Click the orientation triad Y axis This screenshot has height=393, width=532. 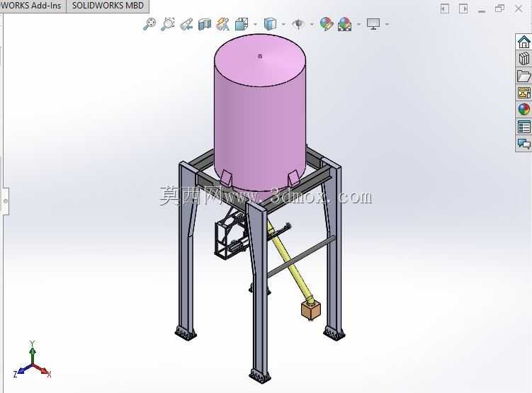[33, 351]
